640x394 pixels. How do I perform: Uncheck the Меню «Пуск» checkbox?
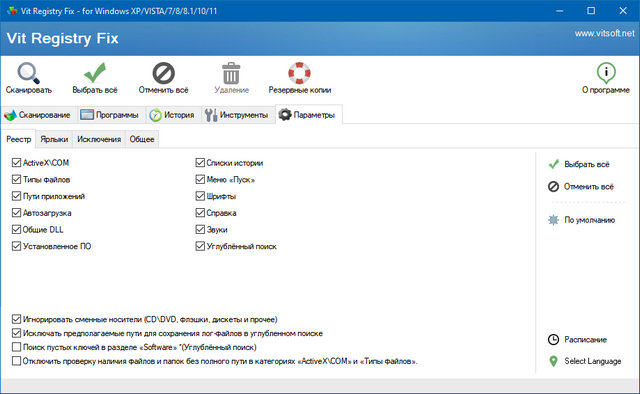(200, 180)
